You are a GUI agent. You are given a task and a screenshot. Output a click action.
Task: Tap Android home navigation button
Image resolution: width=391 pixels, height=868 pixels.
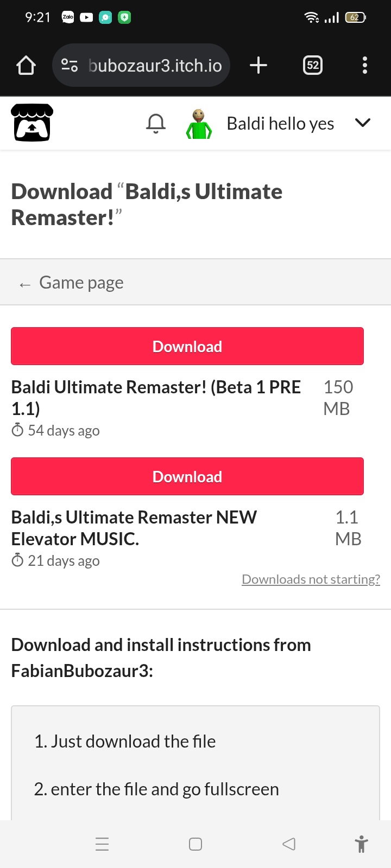click(195, 844)
